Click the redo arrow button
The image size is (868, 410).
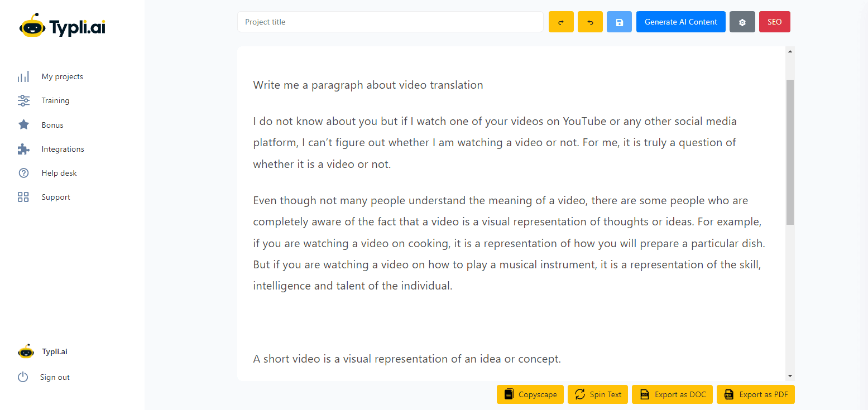[561, 22]
